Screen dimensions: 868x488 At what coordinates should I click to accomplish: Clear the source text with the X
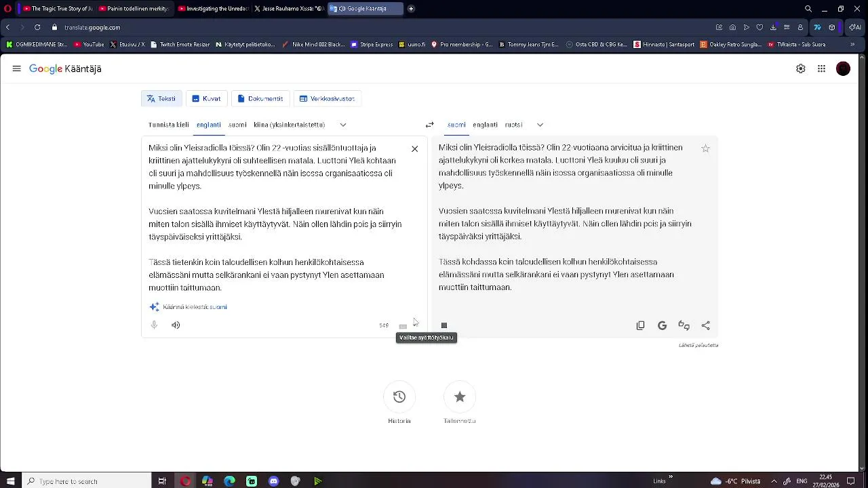click(415, 148)
